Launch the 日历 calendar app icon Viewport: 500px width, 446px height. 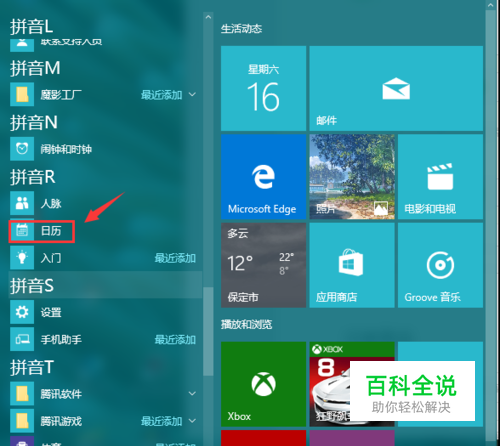click(x=22, y=230)
